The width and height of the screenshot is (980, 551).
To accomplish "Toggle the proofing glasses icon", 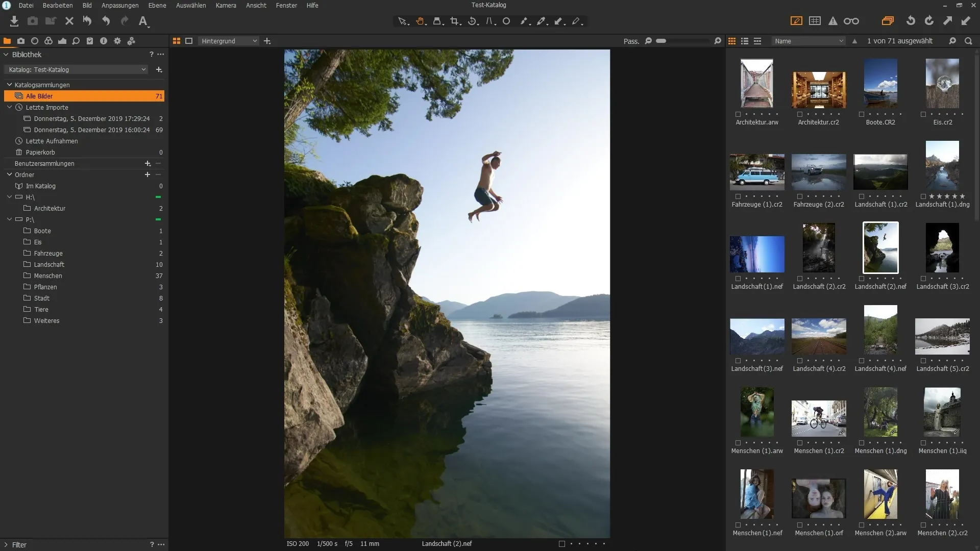I will (851, 21).
